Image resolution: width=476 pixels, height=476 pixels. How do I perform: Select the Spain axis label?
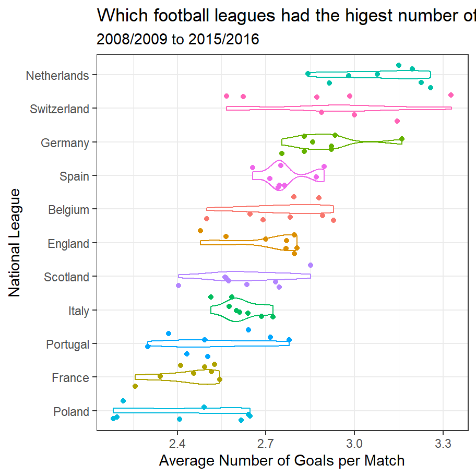(74, 176)
